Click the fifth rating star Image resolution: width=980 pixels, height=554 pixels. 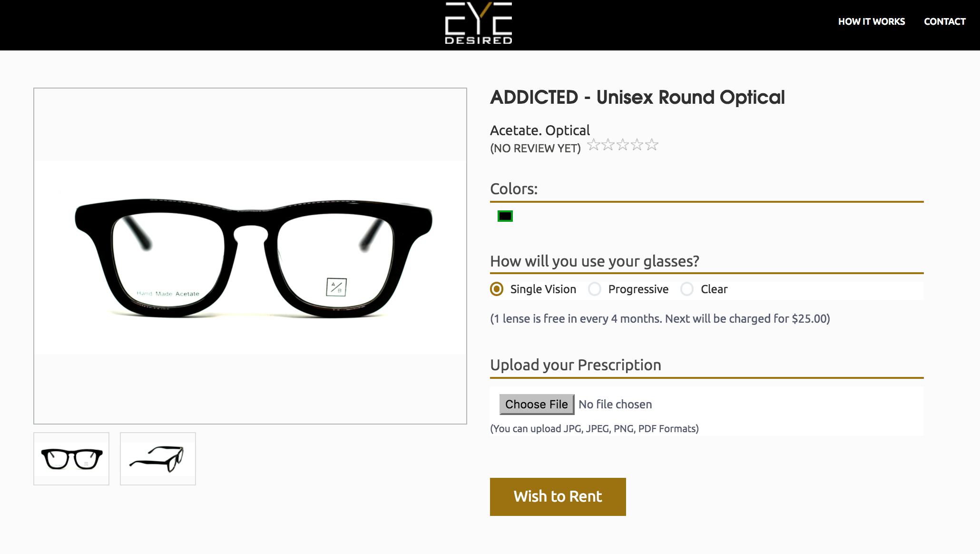[652, 144]
